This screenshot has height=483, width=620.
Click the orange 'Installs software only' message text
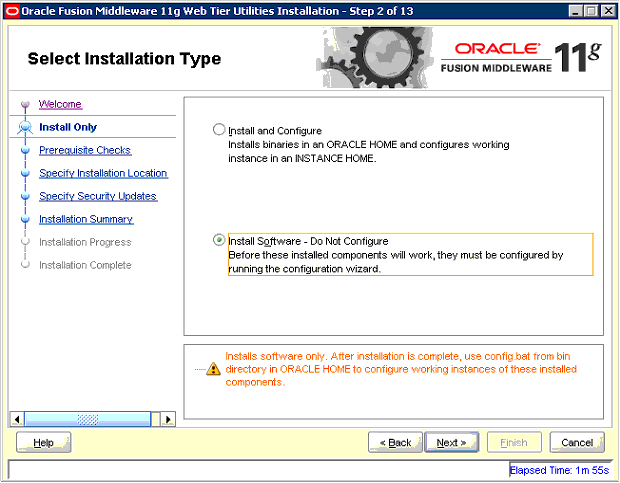point(401,369)
